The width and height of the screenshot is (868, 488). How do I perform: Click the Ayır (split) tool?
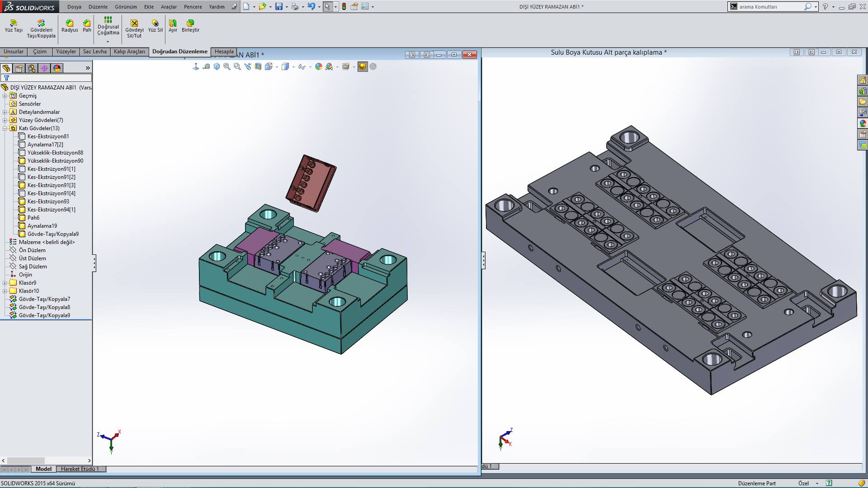173,26
